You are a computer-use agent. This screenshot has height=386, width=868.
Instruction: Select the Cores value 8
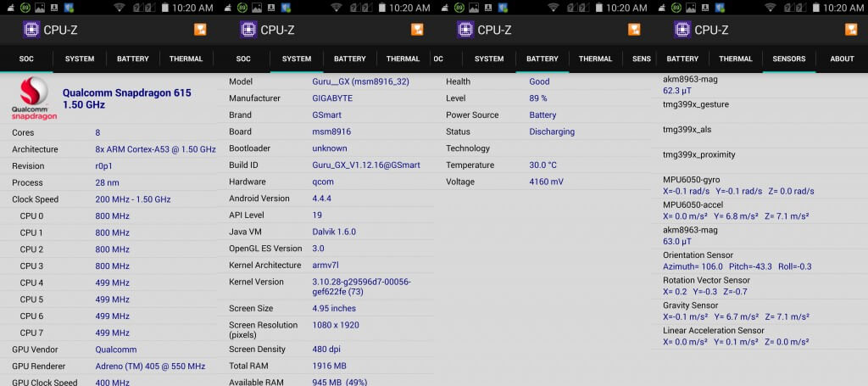tap(98, 133)
